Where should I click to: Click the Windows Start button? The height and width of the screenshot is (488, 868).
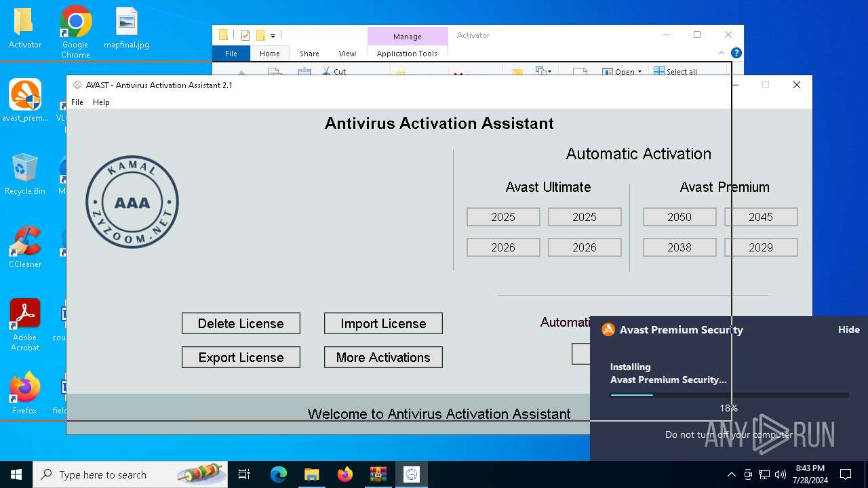click(x=16, y=474)
